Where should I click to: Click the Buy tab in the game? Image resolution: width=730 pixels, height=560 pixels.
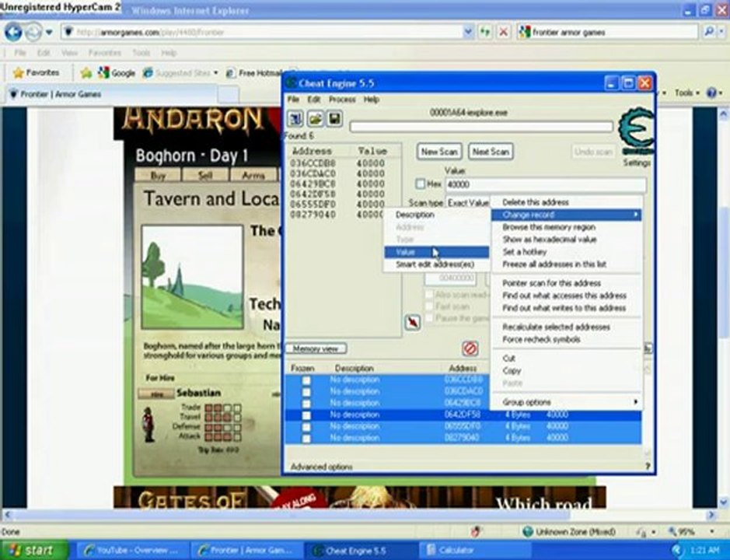click(158, 176)
